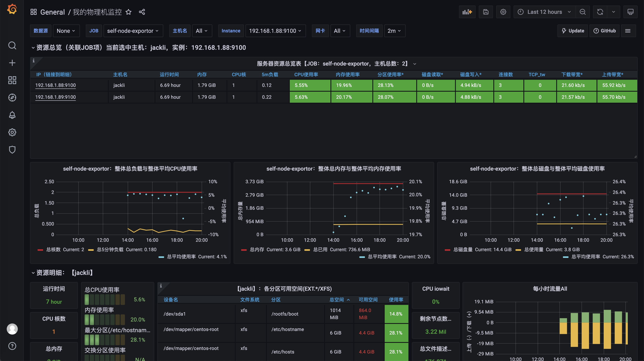Click the /dev/sda1 device row

[x=283, y=314]
